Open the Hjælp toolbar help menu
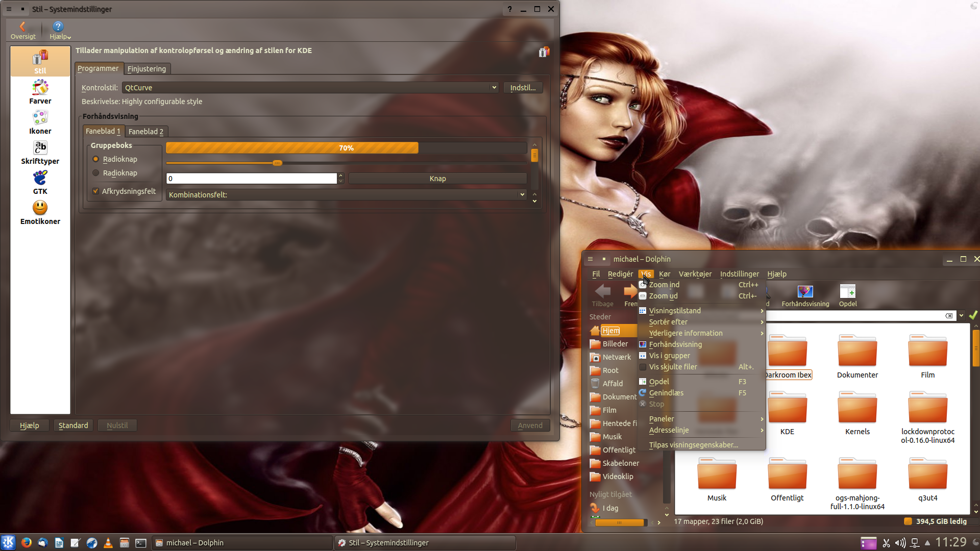Viewport: 980px width, 551px height. click(x=59, y=31)
